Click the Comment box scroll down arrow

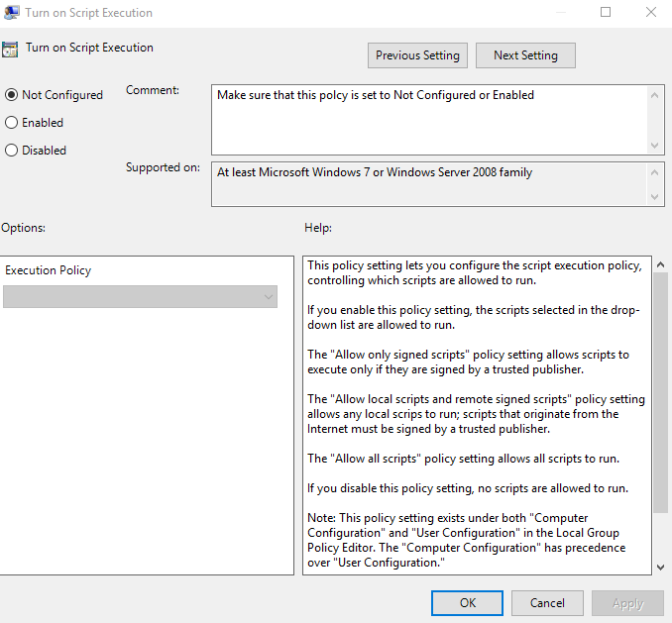click(655, 146)
